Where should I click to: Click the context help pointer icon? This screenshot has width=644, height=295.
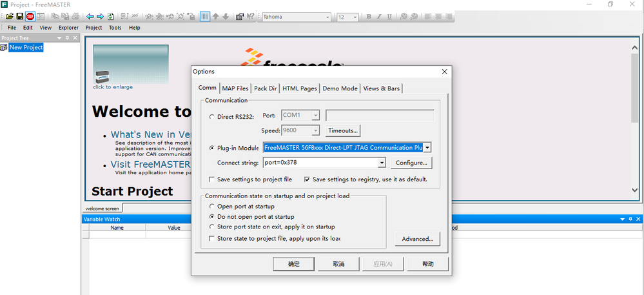250,16
